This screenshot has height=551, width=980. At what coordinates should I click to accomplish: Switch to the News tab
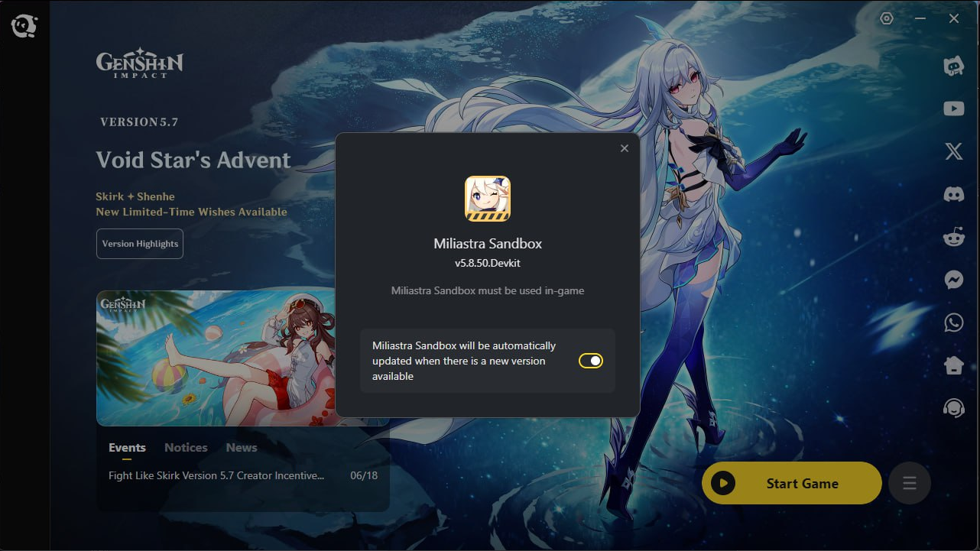(242, 448)
